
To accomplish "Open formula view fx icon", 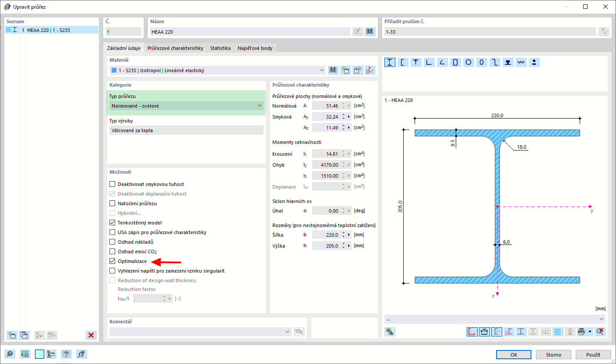I will point(81,354).
